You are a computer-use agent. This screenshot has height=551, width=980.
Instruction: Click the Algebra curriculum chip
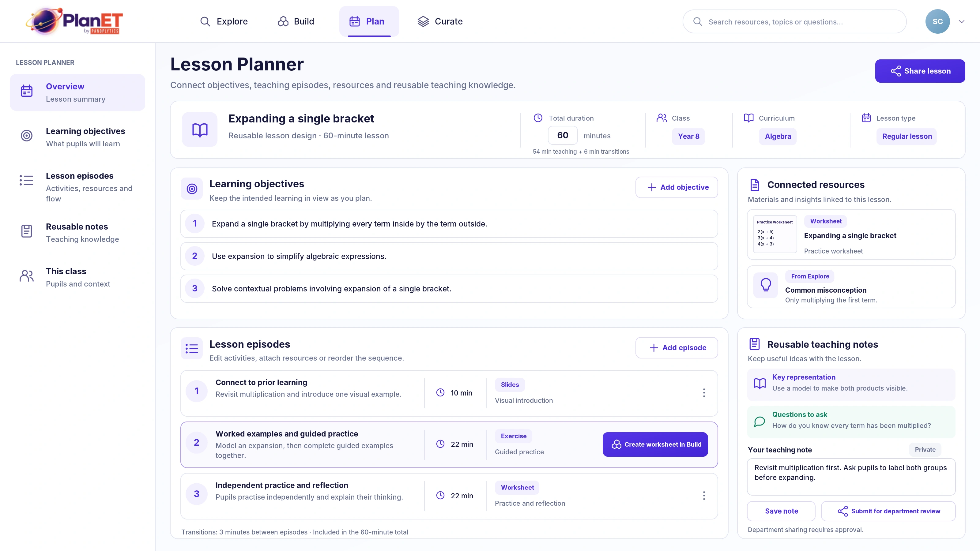778,136
